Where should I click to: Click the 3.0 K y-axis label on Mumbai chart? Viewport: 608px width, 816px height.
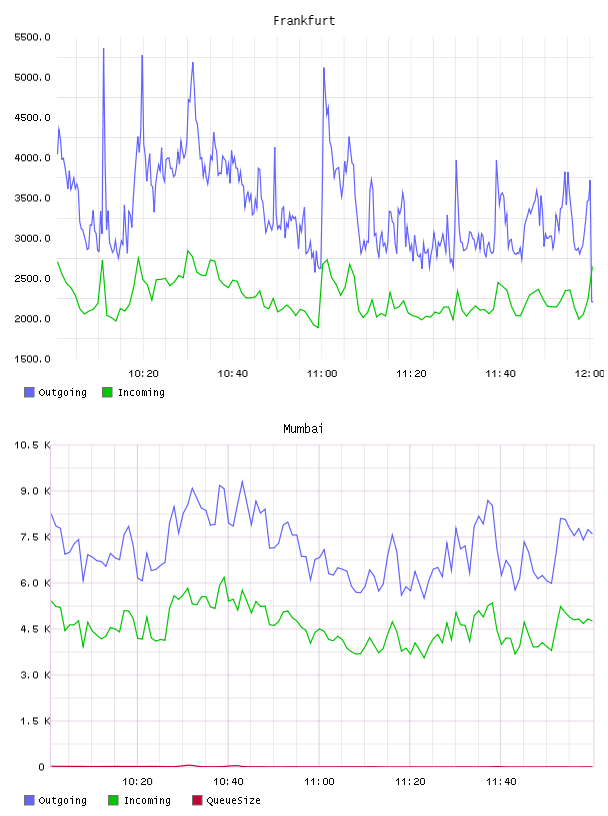[35, 675]
